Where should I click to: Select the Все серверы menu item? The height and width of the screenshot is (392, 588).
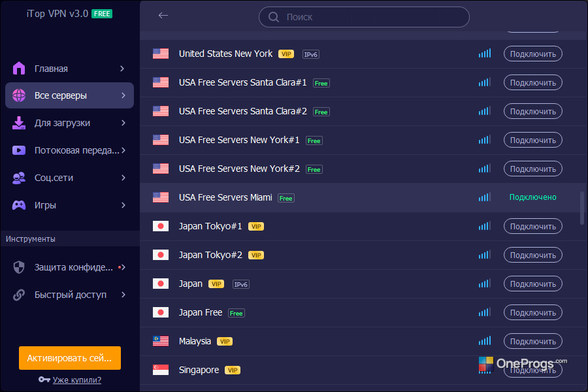70,95
